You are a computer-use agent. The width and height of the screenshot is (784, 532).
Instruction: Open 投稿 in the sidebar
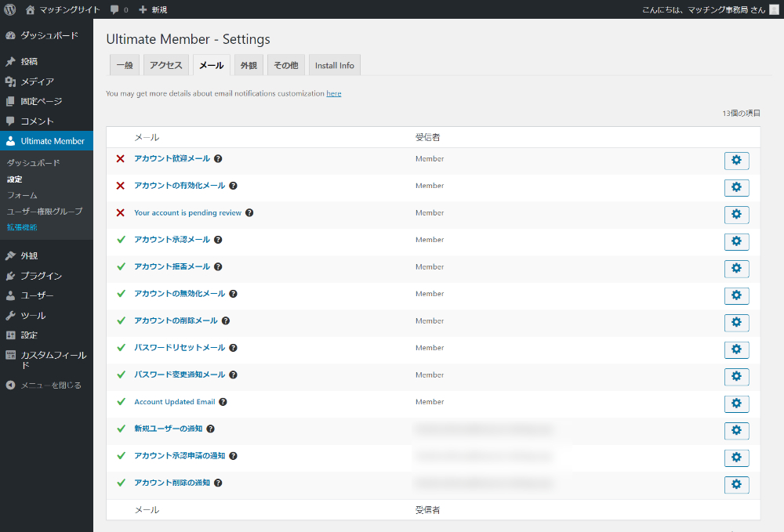(46, 61)
